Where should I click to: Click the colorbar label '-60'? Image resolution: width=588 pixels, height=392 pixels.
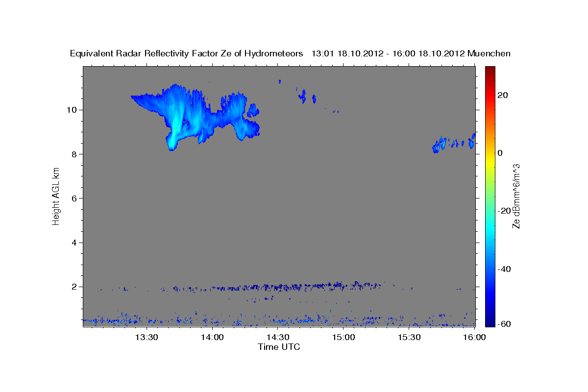504,324
